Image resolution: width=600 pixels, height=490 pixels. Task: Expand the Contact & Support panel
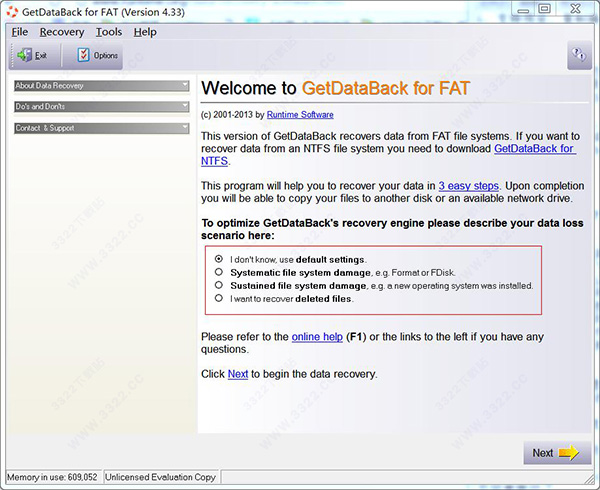101,128
